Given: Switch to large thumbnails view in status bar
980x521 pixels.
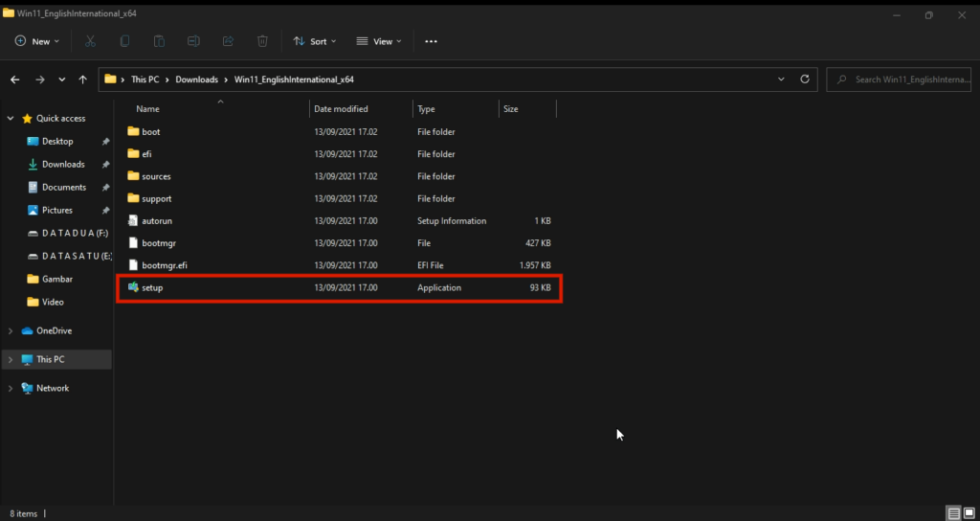Looking at the screenshot, I should pos(969,513).
